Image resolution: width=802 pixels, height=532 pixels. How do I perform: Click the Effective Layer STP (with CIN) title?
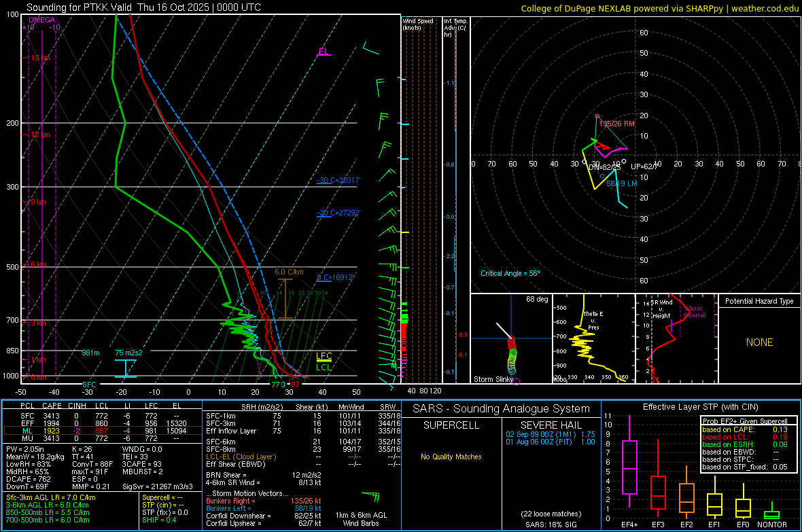click(700, 407)
